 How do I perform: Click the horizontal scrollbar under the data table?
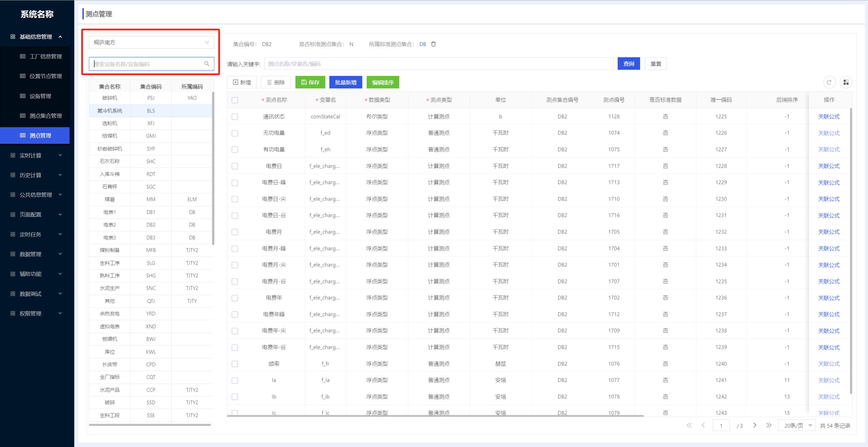436,415
